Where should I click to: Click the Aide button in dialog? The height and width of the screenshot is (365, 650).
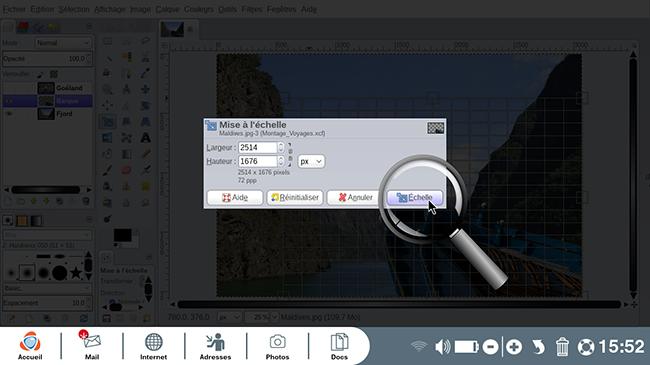(x=235, y=197)
